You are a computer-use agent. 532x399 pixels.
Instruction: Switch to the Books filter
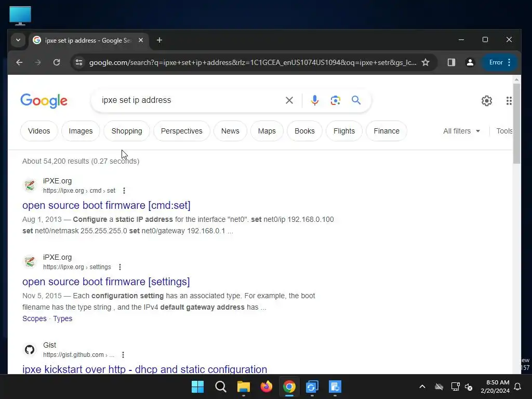[x=304, y=131]
